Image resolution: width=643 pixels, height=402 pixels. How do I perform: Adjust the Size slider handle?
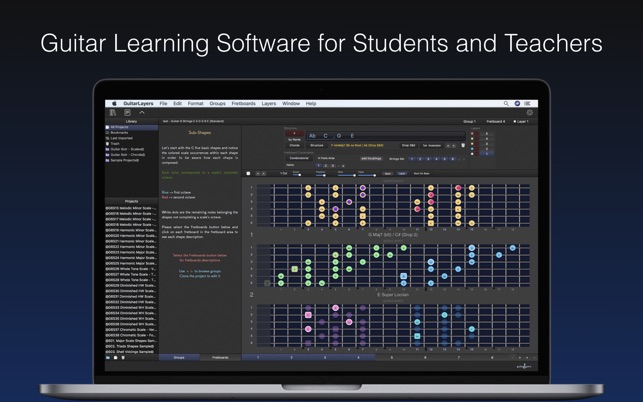pos(354,175)
